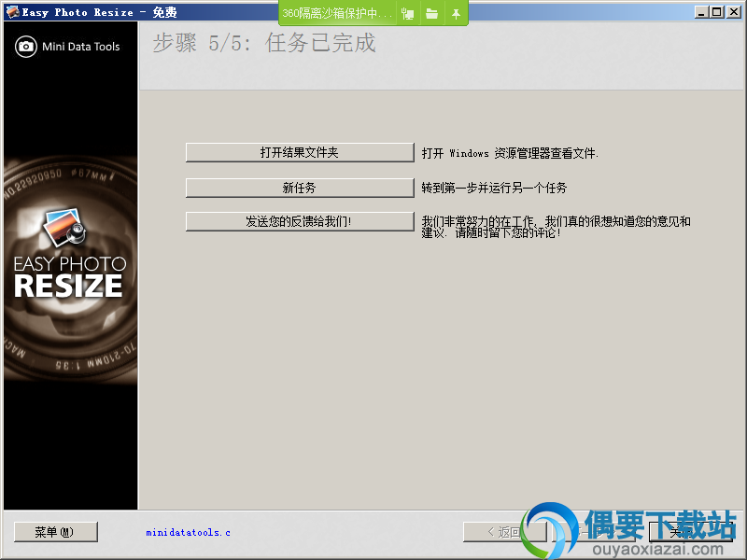Image resolution: width=747 pixels, height=560 pixels.
Task: Click the 360 sandbox pin icon
Action: (x=456, y=14)
